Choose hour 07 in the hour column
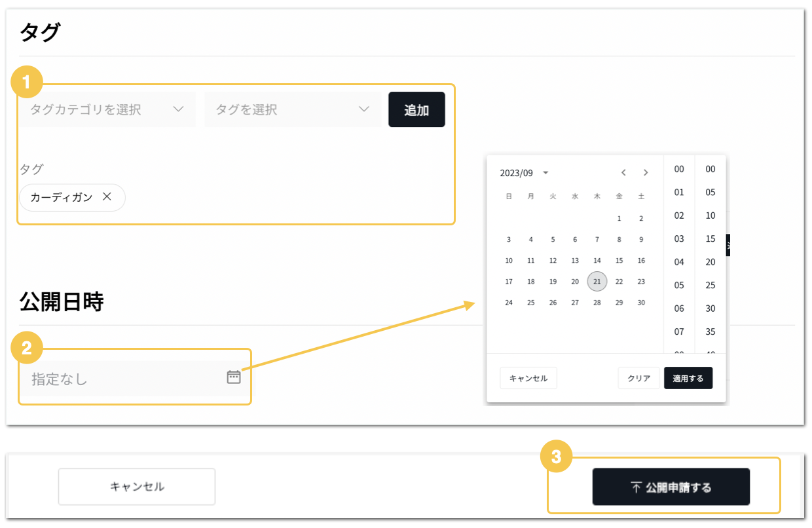The width and height of the screenshot is (812, 528). pyautogui.click(x=679, y=331)
